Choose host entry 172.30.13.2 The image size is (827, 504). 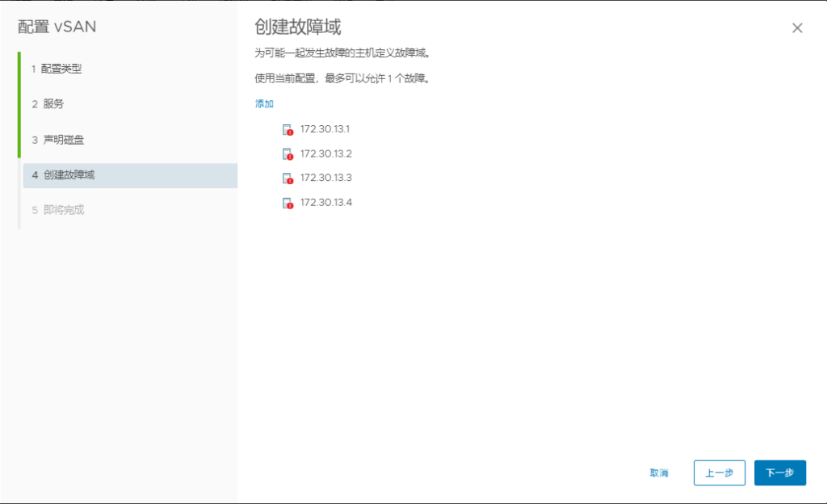coord(325,153)
